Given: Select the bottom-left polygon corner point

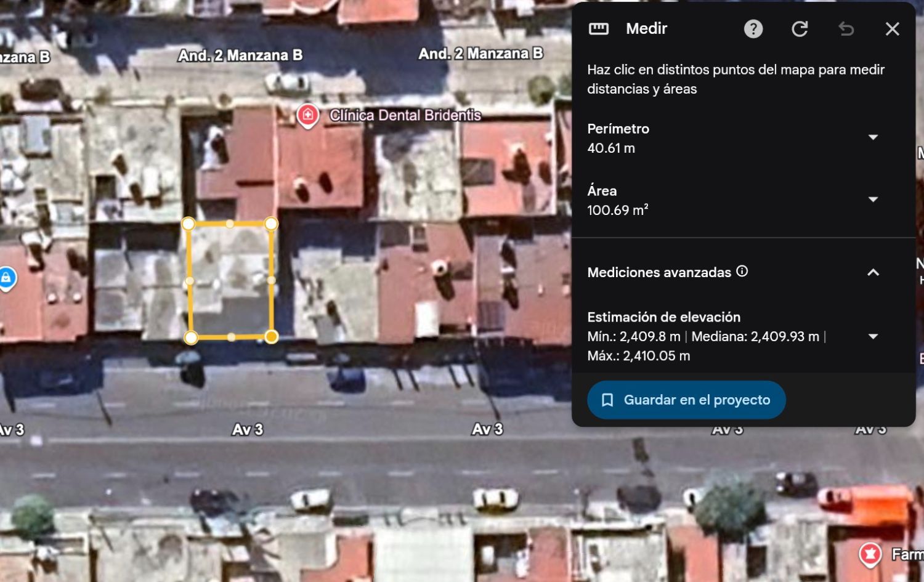Looking at the screenshot, I should 191,337.
